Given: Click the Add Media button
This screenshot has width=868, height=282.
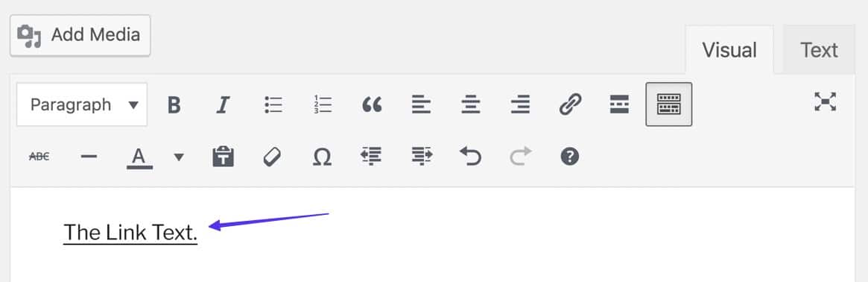Looking at the screenshot, I should (x=80, y=36).
